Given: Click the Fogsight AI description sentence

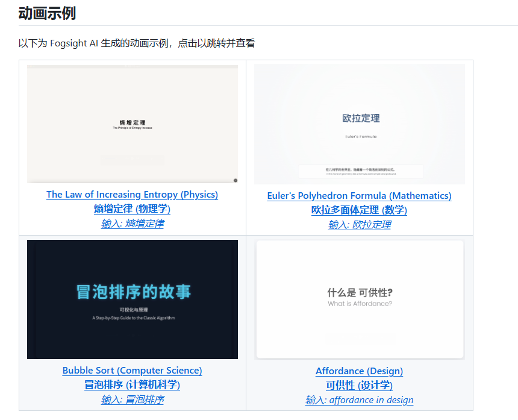Looking at the screenshot, I should point(137,43).
